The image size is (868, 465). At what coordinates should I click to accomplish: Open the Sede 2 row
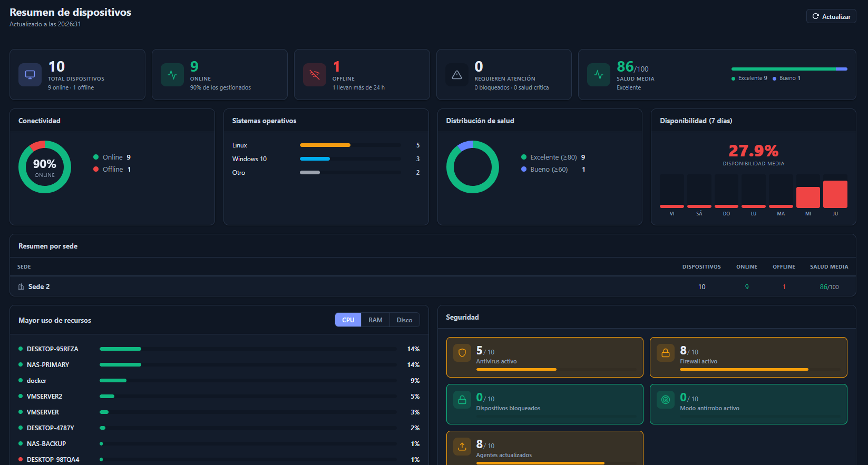click(433, 286)
